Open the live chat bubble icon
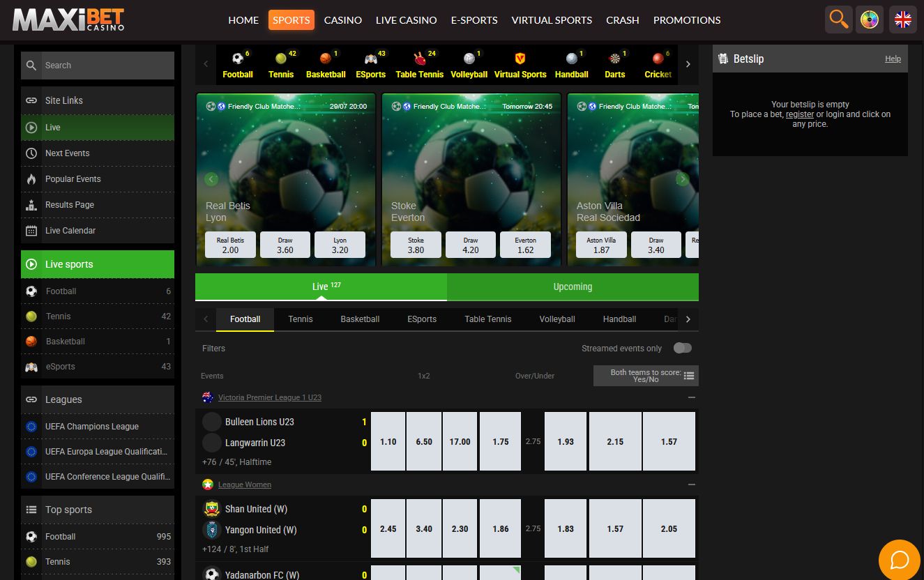924x580 pixels. coord(900,560)
